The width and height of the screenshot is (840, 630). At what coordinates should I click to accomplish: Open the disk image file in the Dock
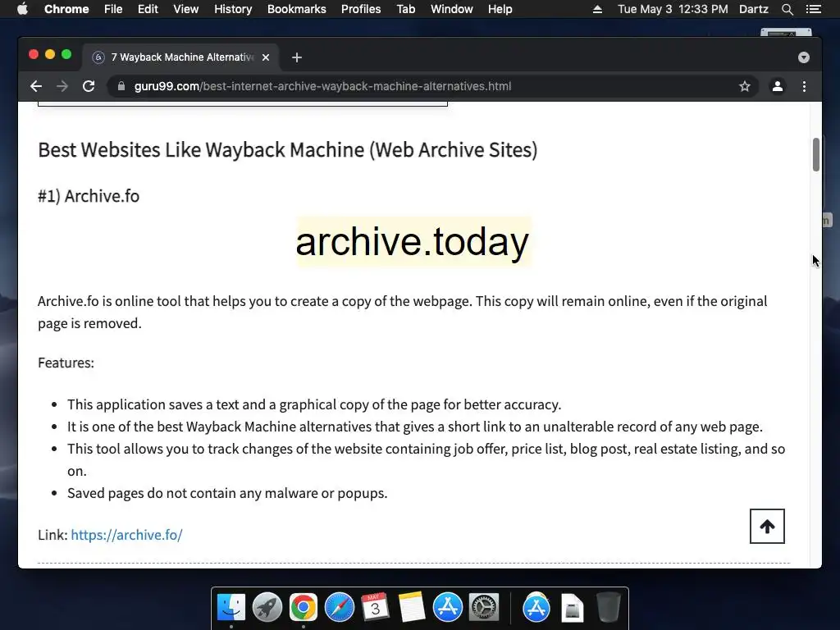pos(572,607)
